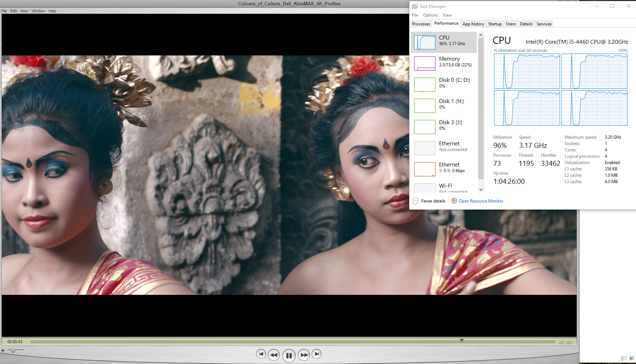Screen dimensions: 636x364
Task: Click the 96% utilization value
Action: pyautogui.click(x=500, y=145)
